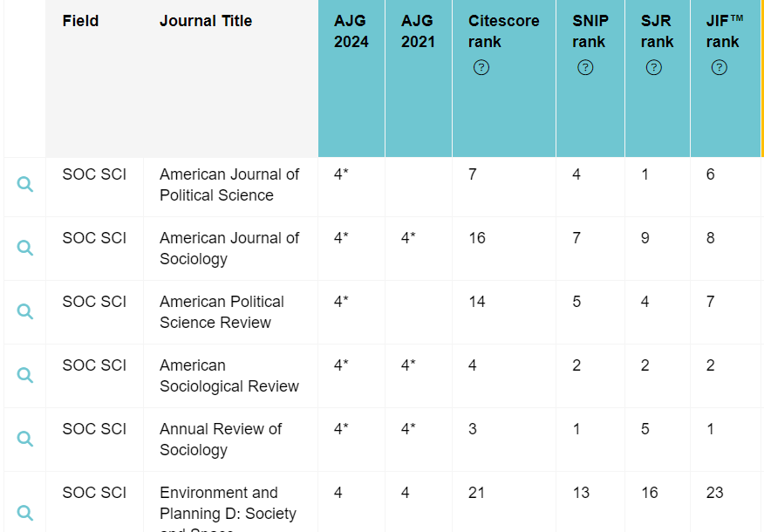Click the Citescore rank header text

click(503, 31)
